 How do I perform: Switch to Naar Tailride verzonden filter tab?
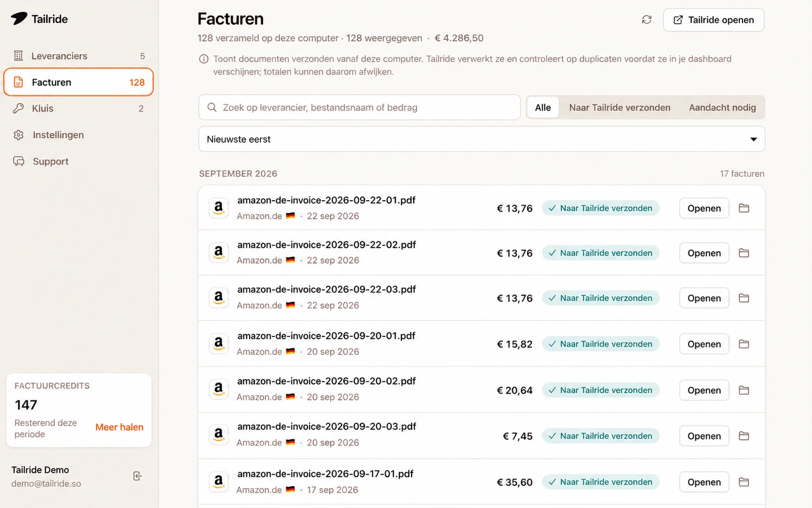(x=620, y=107)
